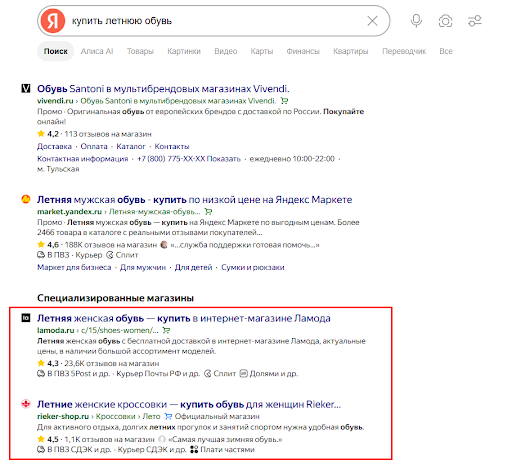Focus the search input field
This screenshot has width=512, height=464.
(x=217, y=21)
